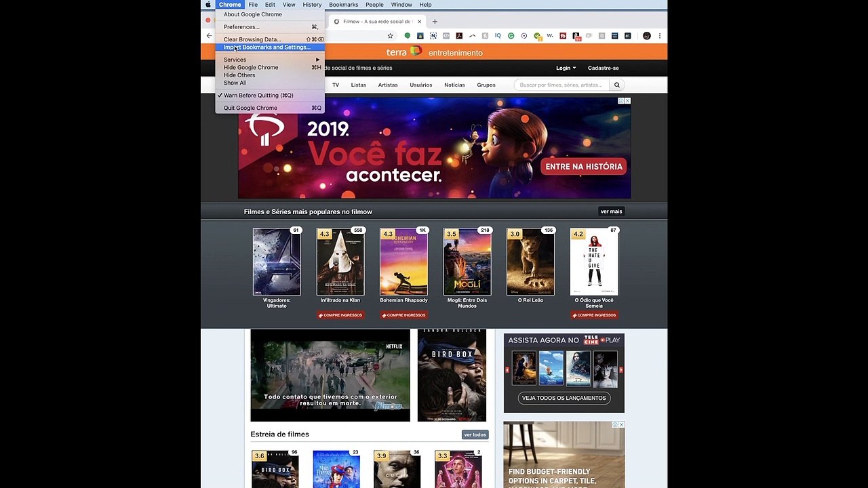Screen dimensions: 868x488
Task: Click the red 'fb' extension icon
Action: pyautogui.click(x=563, y=36)
